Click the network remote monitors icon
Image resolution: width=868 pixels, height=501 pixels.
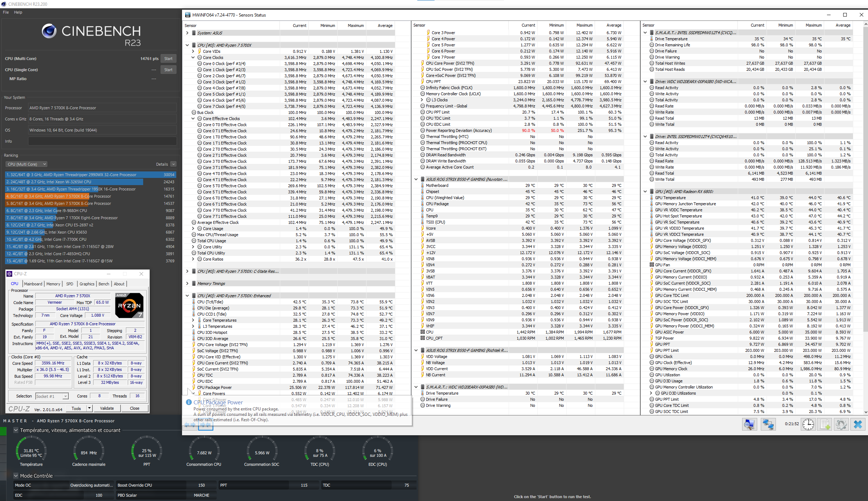(x=768, y=424)
